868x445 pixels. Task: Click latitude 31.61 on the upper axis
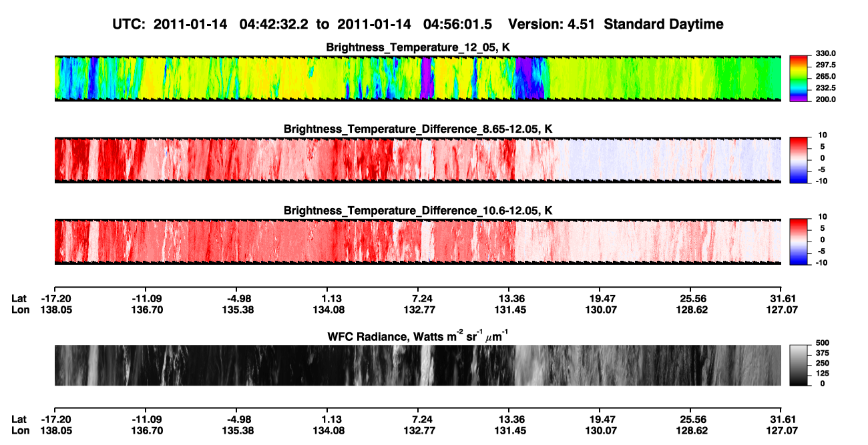pos(782,298)
